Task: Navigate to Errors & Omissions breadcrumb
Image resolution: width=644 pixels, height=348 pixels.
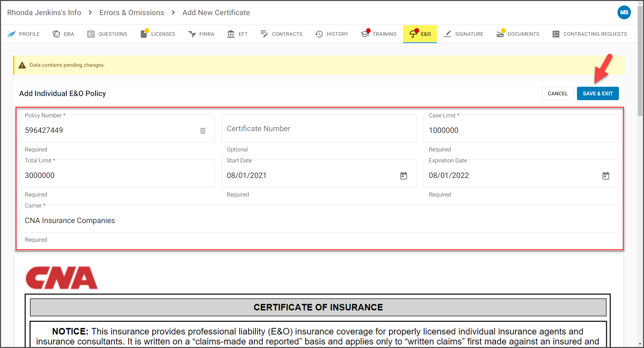Action: click(132, 13)
